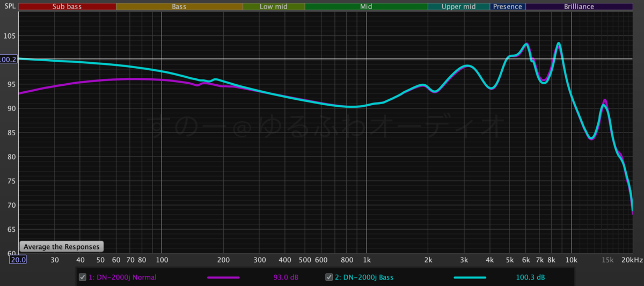Image resolution: width=644 pixels, height=286 pixels.
Task: Uncheck the DN-2000j Bass trace checkbox
Action: pyautogui.click(x=330, y=277)
